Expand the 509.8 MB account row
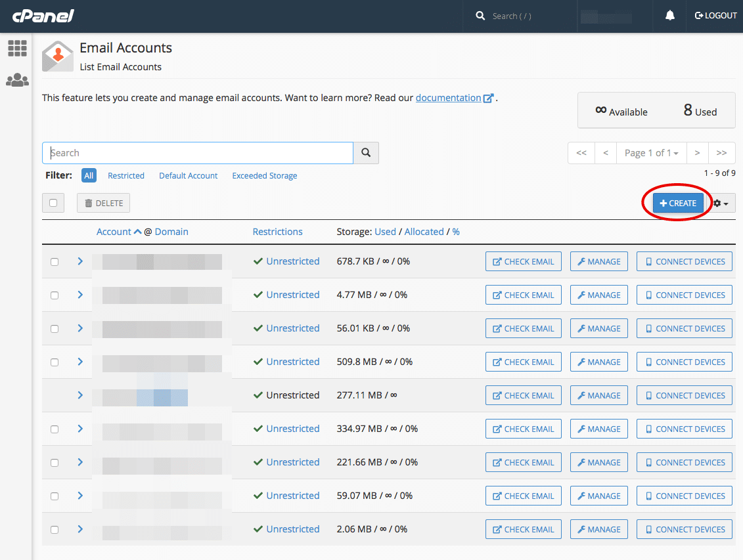Viewport: 743px width, 560px height. click(80, 362)
